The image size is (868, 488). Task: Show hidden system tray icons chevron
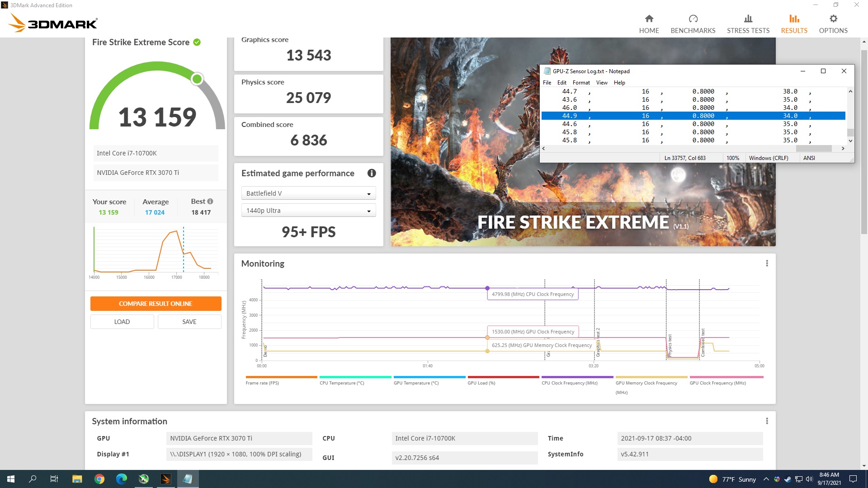[x=766, y=479]
